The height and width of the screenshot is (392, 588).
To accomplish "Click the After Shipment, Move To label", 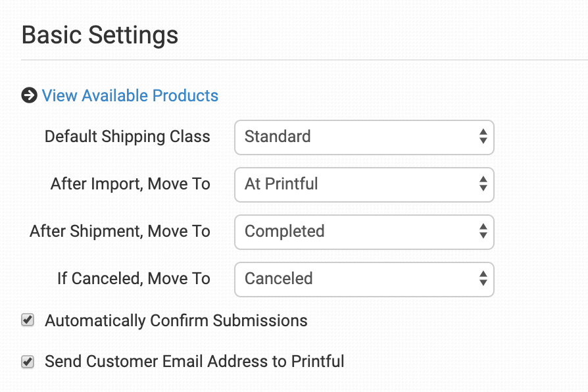I will pos(120,232).
